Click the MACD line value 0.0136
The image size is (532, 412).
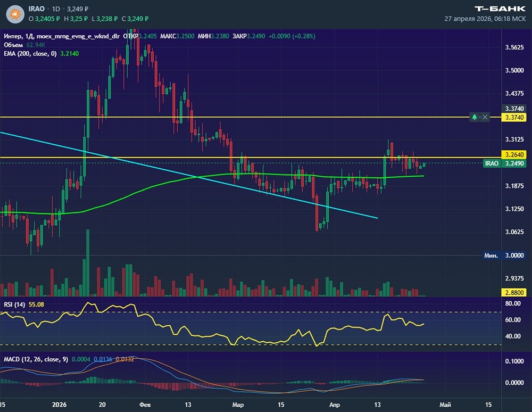103,359
